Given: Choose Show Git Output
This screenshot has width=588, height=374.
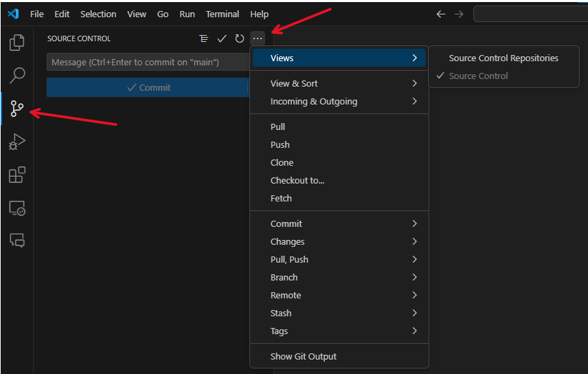Looking at the screenshot, I should (x=304, y=356).
